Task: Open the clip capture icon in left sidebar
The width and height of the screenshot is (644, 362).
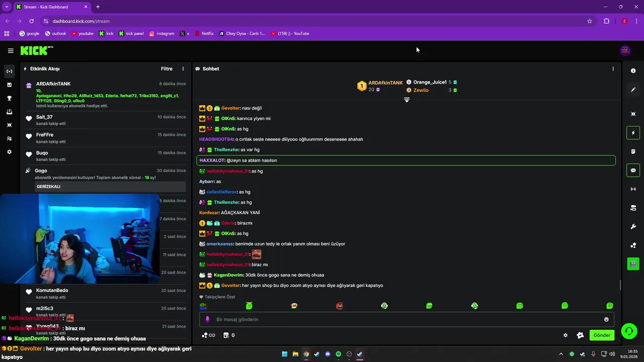Action: coord(9,125)
